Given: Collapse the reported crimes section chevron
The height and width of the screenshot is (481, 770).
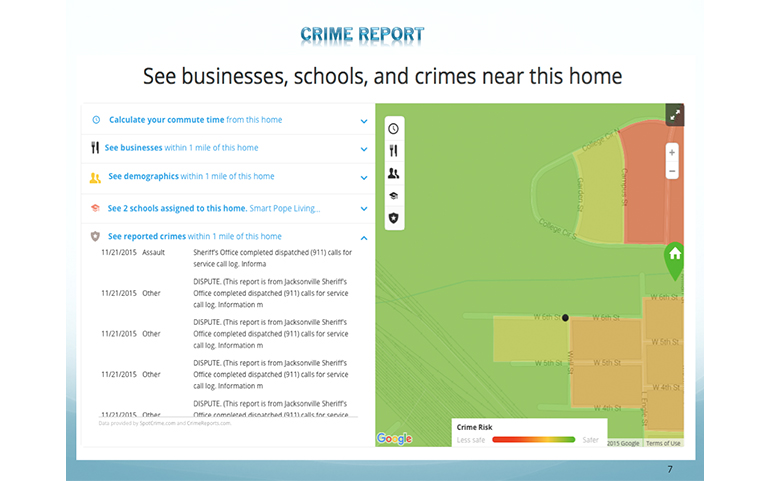Looking at the screenshot, I should (364, 238).
